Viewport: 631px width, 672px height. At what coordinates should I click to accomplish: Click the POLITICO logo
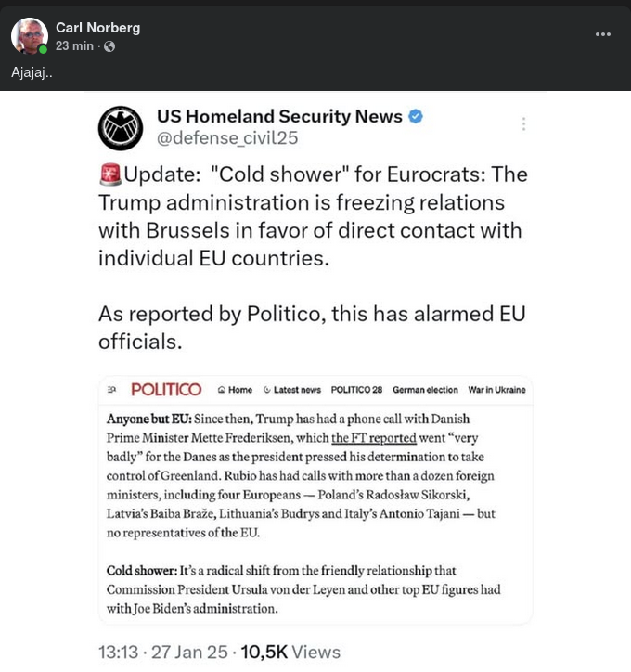pos(166,390)
